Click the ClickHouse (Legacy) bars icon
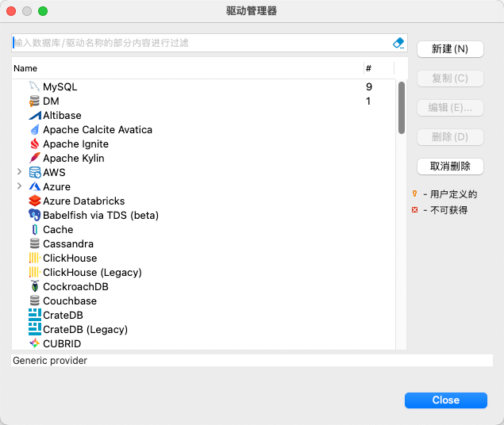 (34, 272)
